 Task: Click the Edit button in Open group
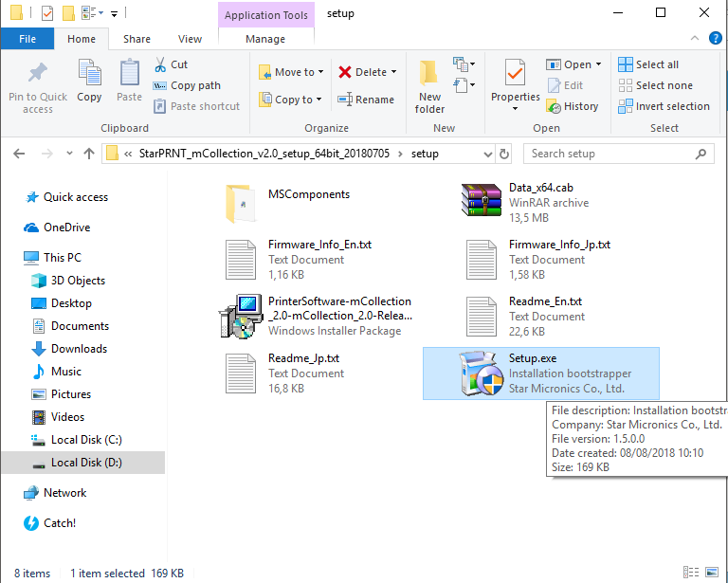pos(565,85)
